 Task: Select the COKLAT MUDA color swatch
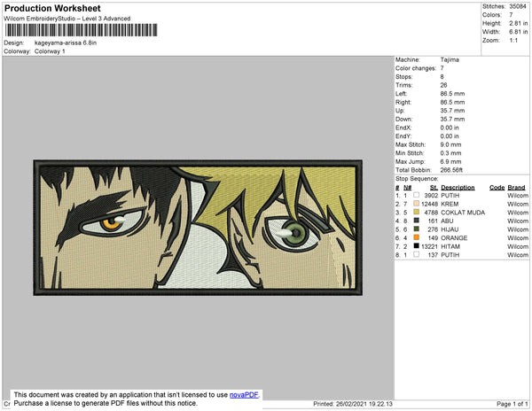[x=417, y=212]
